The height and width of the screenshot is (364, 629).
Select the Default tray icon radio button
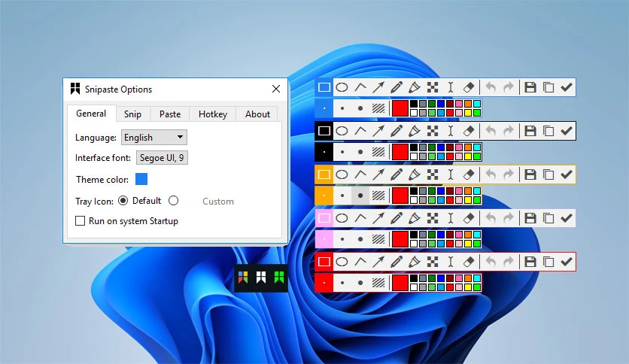(x=123, y=201)
